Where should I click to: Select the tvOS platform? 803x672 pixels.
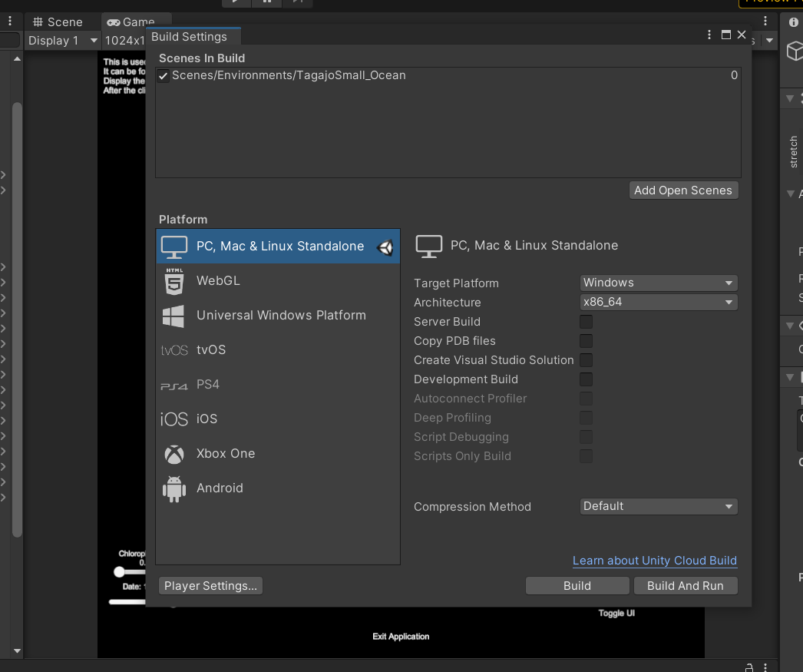point(278,350)
